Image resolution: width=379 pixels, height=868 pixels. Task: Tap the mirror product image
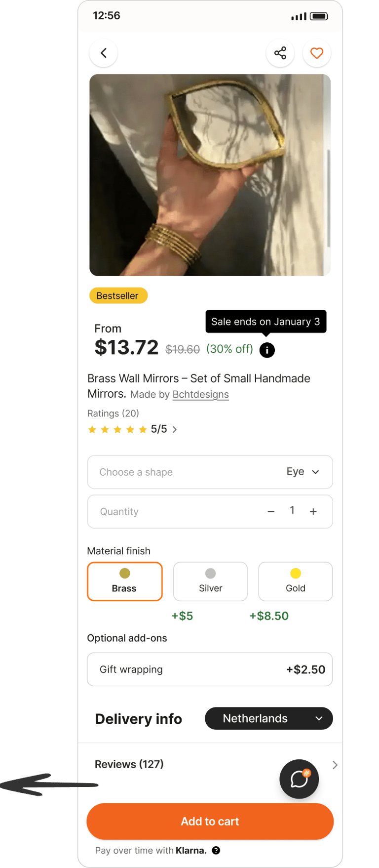point(210,175)
